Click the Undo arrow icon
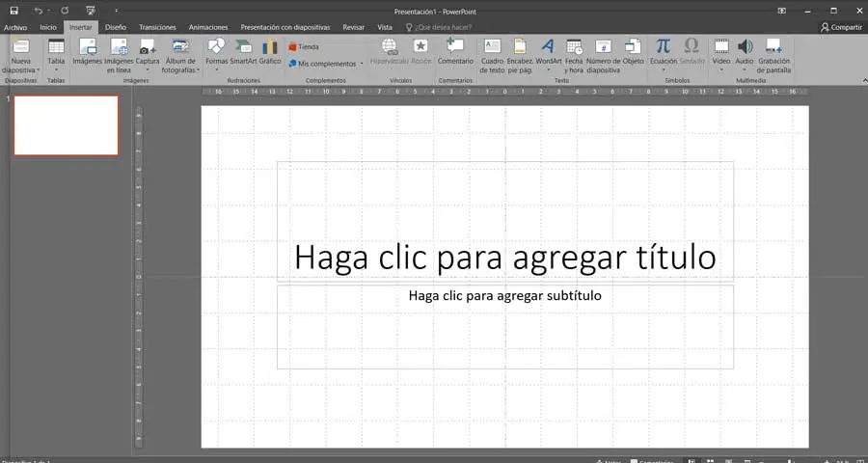This screenshot has height=463, width=868. tap(38, 11)
